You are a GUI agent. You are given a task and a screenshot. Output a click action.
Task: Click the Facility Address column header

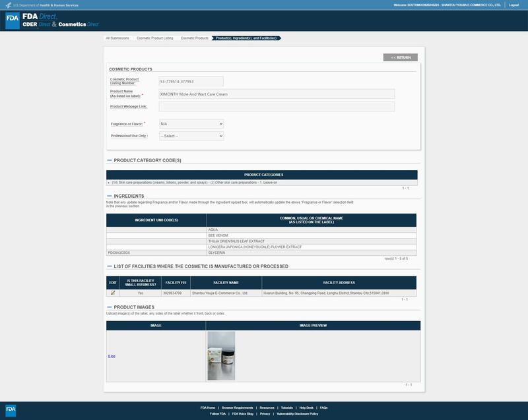[339, 283]
